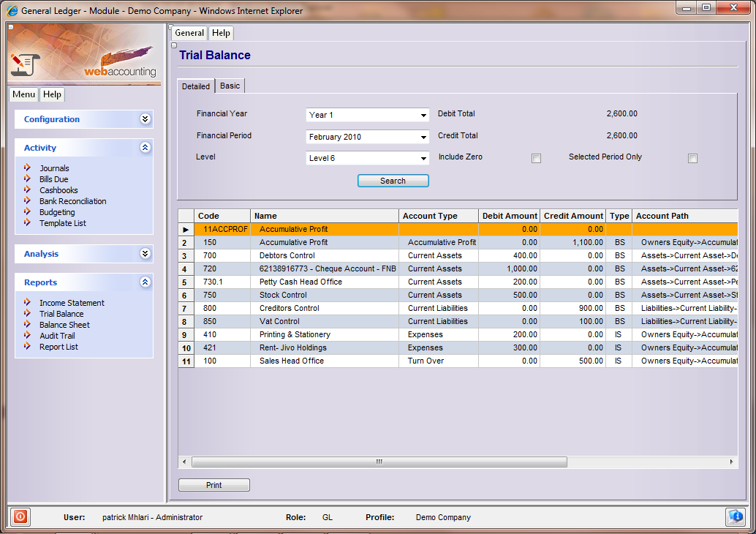This screenshot has width=756, height=534.
Task: Enable the Include Zero checkbox
Action: tap(536, 158)
